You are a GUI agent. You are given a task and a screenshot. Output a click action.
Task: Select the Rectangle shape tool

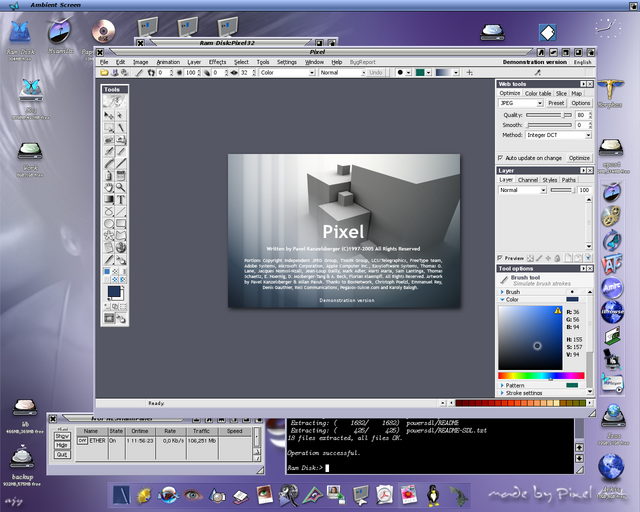tap(120, 223)
